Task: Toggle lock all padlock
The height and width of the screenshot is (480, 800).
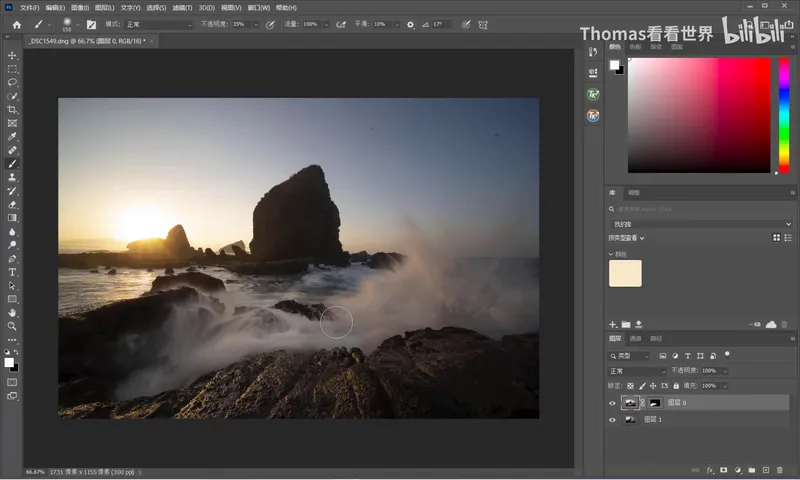Action: pyautogui.click(x=676, y=386)
